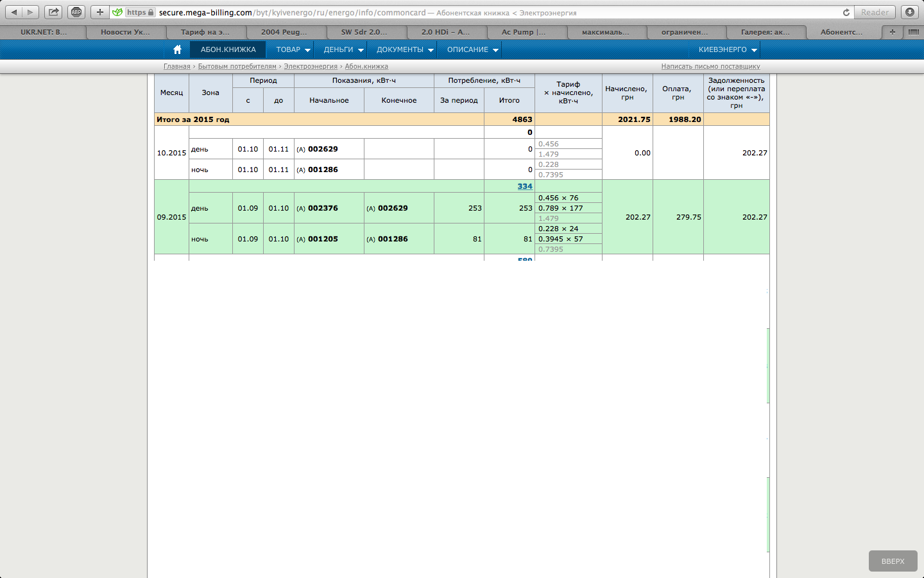The image size is (924, 578).
Task: Click Написать письмо поставщику link
Action: 710,66
